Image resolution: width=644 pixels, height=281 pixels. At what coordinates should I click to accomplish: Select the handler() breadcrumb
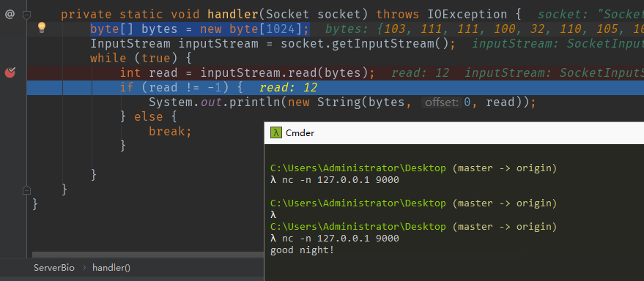(111, 269)
